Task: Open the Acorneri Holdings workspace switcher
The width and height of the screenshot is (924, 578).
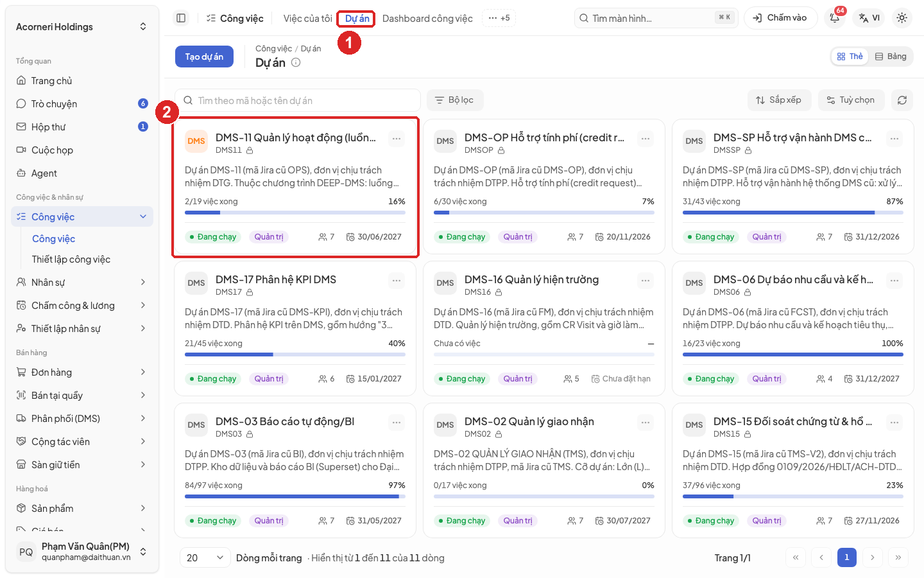Action: (x=82, y=27)
